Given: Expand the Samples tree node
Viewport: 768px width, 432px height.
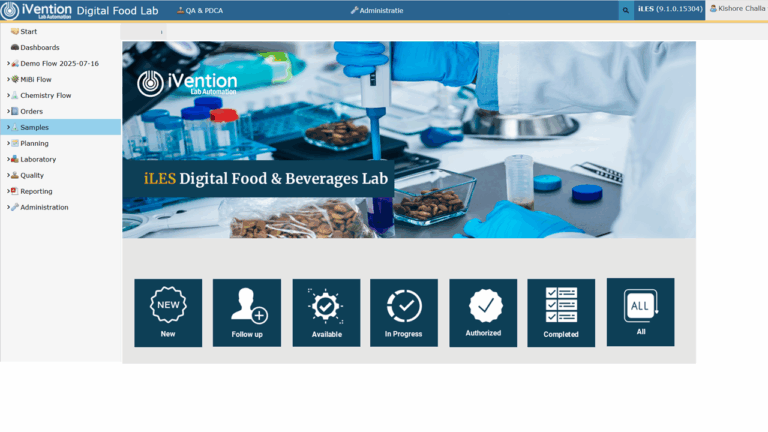Looking at the screenshot, I should tap(8, 127).
